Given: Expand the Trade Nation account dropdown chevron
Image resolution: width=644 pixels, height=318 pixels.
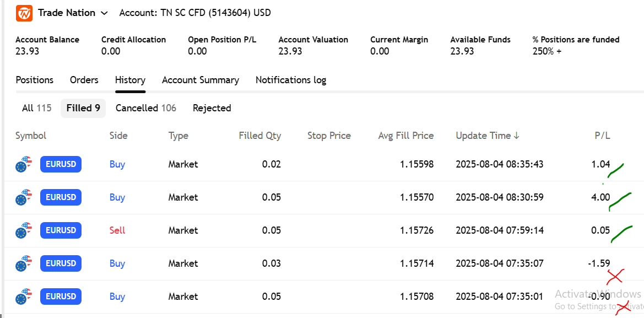Looking at the screenshot, I should 105,13.
